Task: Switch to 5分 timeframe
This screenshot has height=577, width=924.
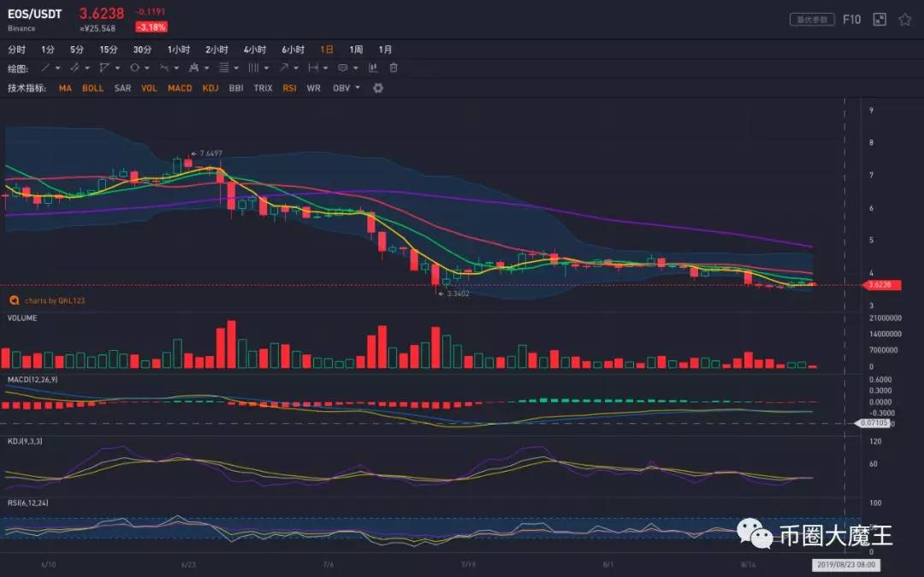Action: 77,50
